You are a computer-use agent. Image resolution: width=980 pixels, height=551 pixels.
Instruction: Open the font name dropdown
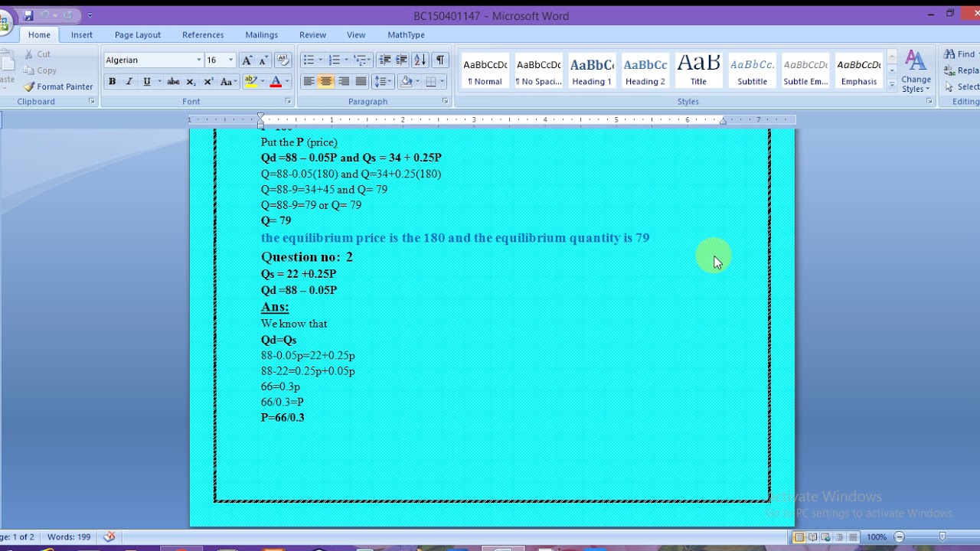[x=199, y=60]
